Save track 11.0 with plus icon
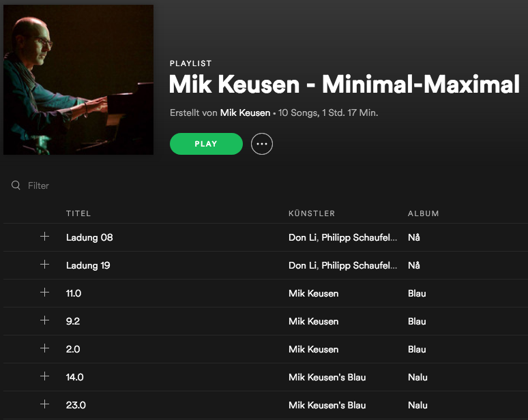The image size is (528, 420). point(44,292)
